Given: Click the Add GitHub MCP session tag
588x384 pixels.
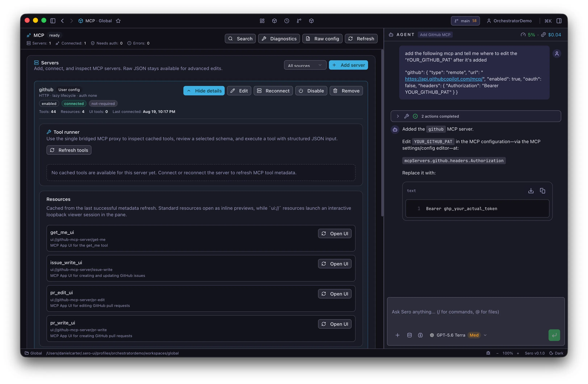Looking at the screenshot, I should pos(435,35).
